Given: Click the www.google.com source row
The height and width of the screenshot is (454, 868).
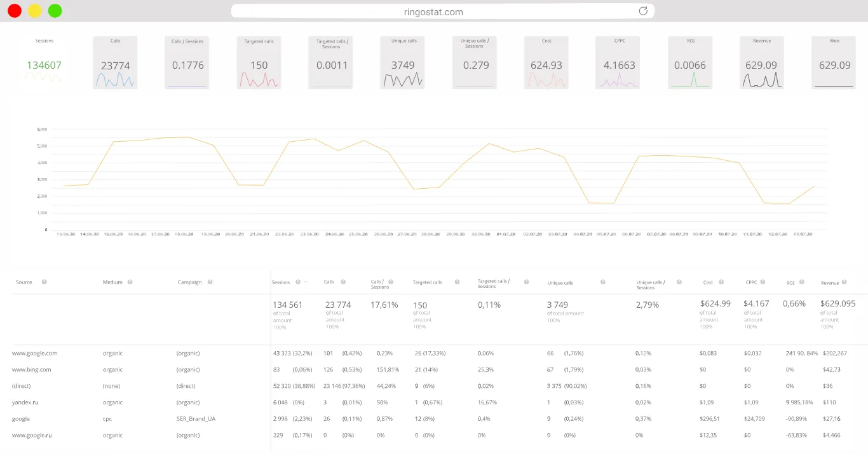Looking at the screenshot, I should pos(34,353).
